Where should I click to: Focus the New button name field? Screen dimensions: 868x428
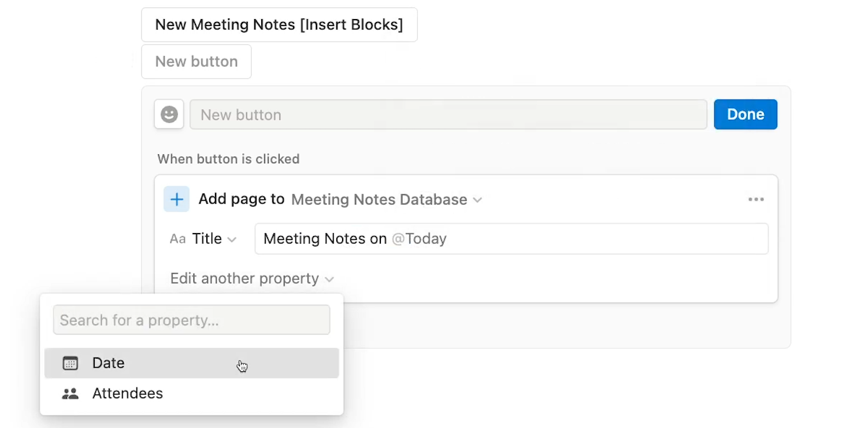coord(448,115)
